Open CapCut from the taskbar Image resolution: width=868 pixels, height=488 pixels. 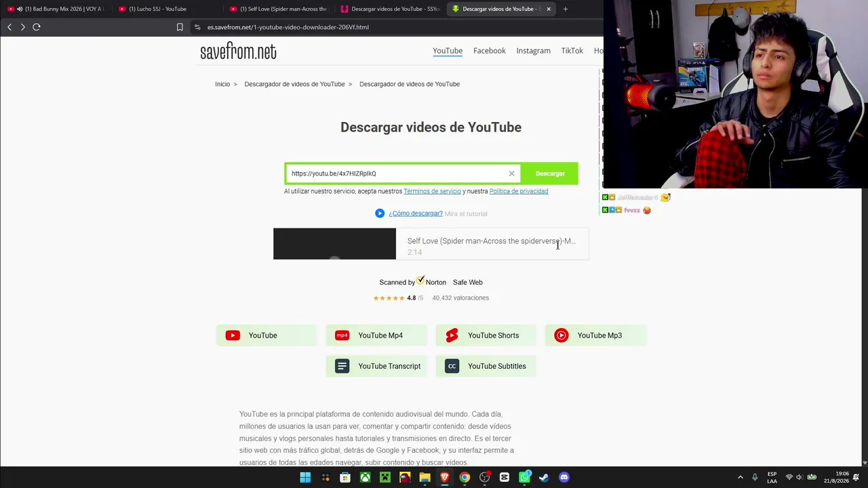(x=505, y=477)
